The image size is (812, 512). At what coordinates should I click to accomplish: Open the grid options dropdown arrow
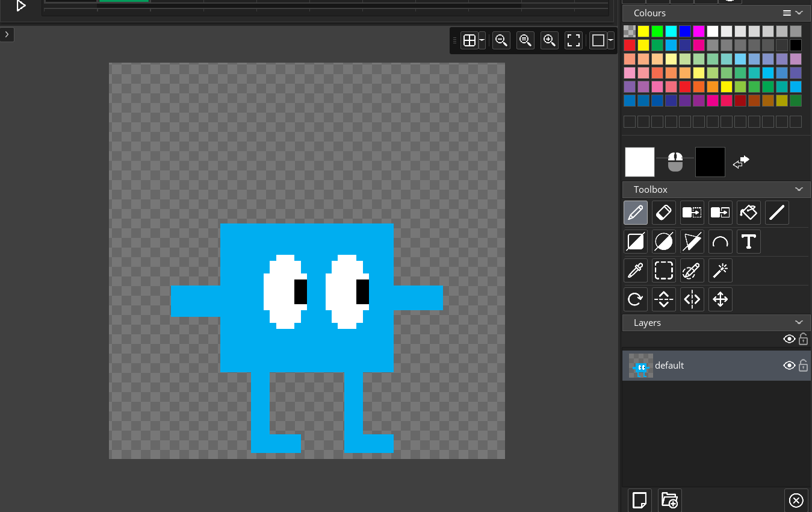click(482, 40)
